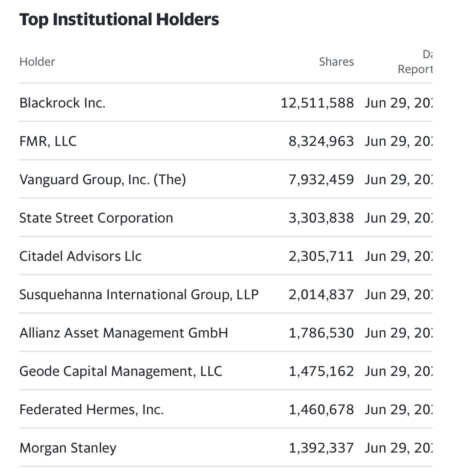Select the Morgan Stanley holder

pos(68,448)
